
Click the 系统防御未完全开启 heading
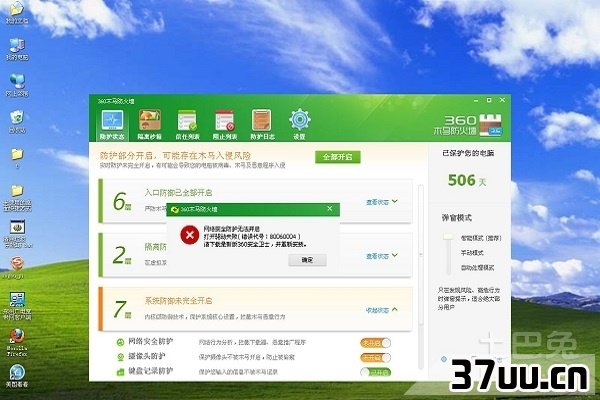178,300
